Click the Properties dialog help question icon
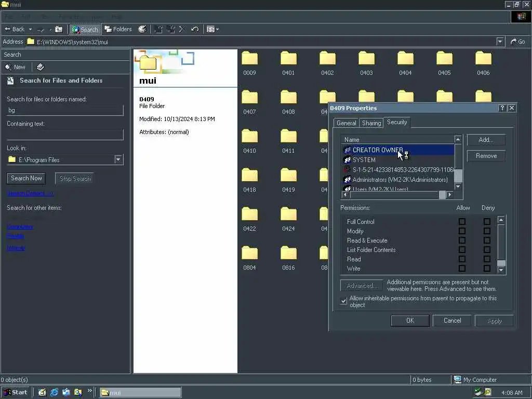The height and width of the screenshot is (399, 532). (x=502, y=108)
